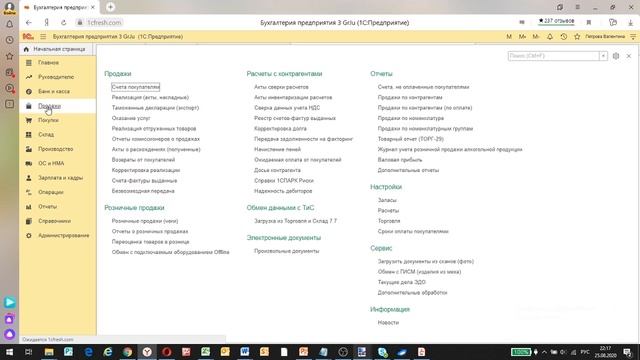Open Администрирование gear icon
Screen dimensions: 640x360
point(29,236)
